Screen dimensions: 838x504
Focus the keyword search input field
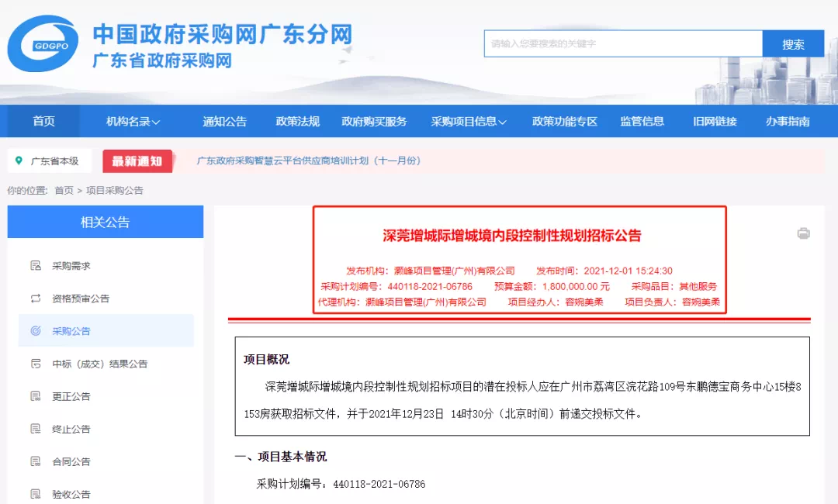pyautogui.click(x=623, y=43)
